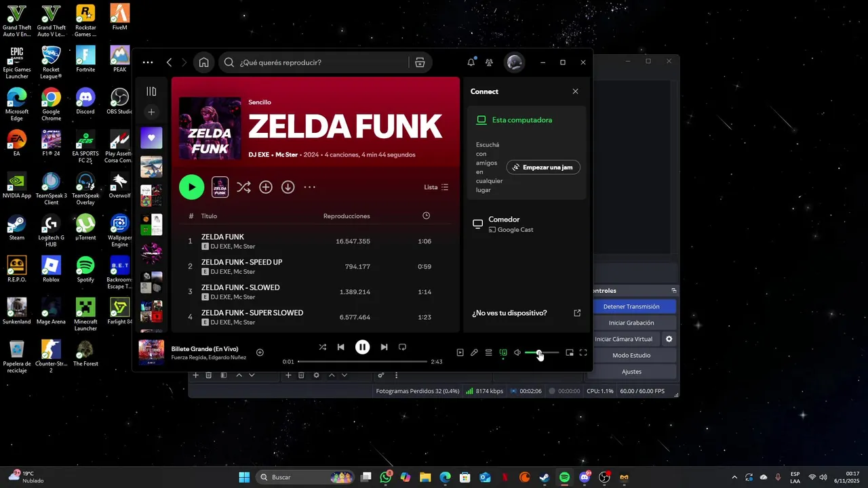Open the Fortnite desktop shortcut
Image resolution: width=868 pixels, height=488 pixels.
(85, 59)
